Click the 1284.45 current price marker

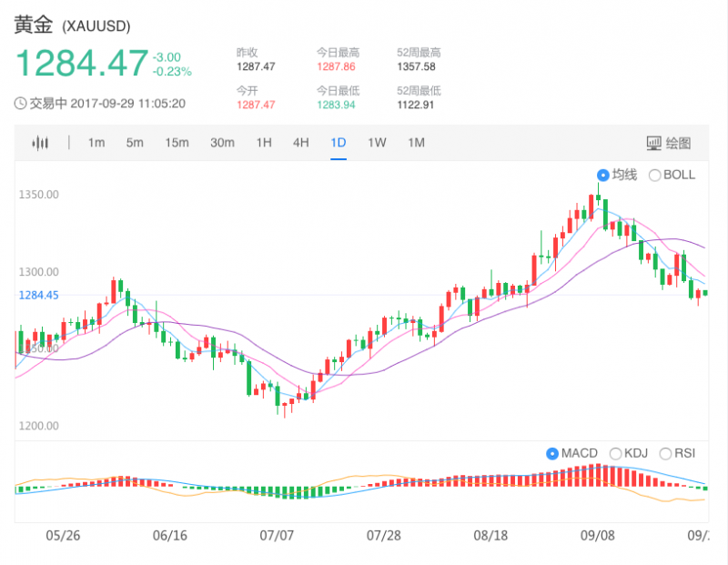point(38,295)
